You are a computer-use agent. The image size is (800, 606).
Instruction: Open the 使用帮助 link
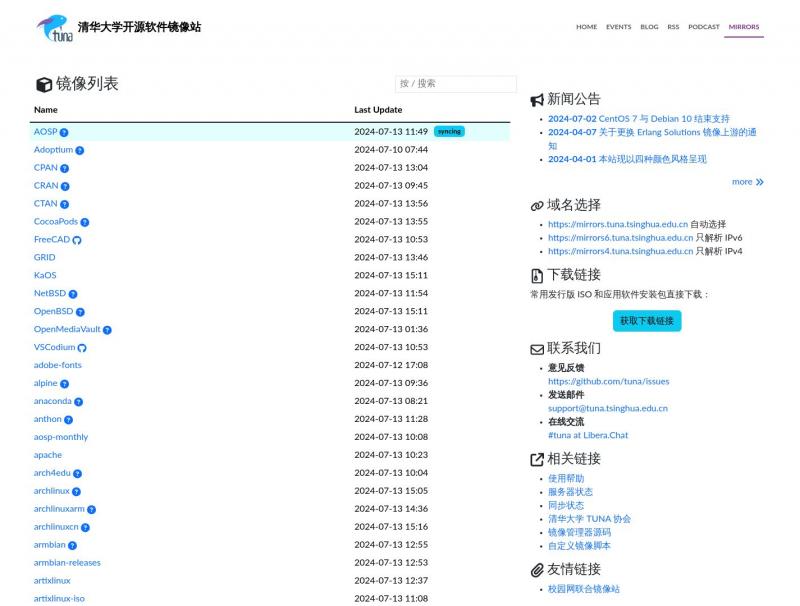point(566,478)
